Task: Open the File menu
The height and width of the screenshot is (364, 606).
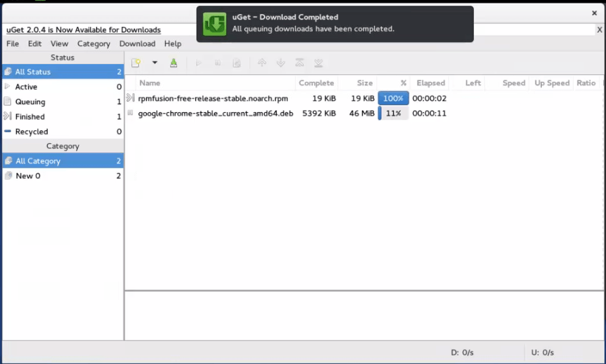Action: (13, 43)
